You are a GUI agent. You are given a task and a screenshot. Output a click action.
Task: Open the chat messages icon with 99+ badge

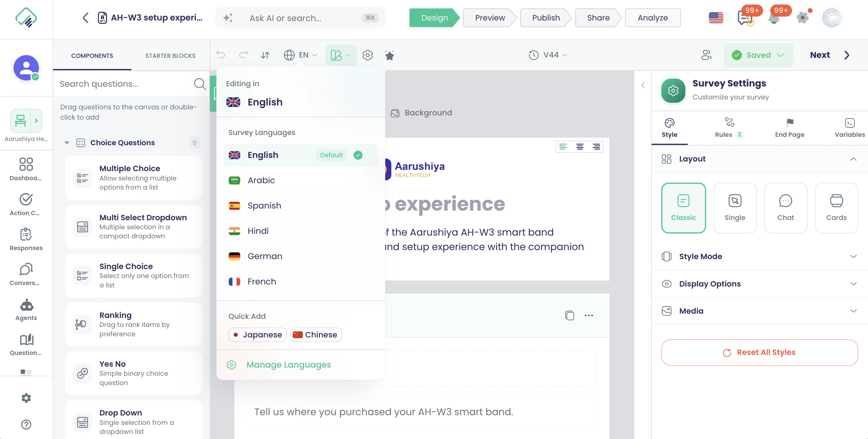coord(745,18)
